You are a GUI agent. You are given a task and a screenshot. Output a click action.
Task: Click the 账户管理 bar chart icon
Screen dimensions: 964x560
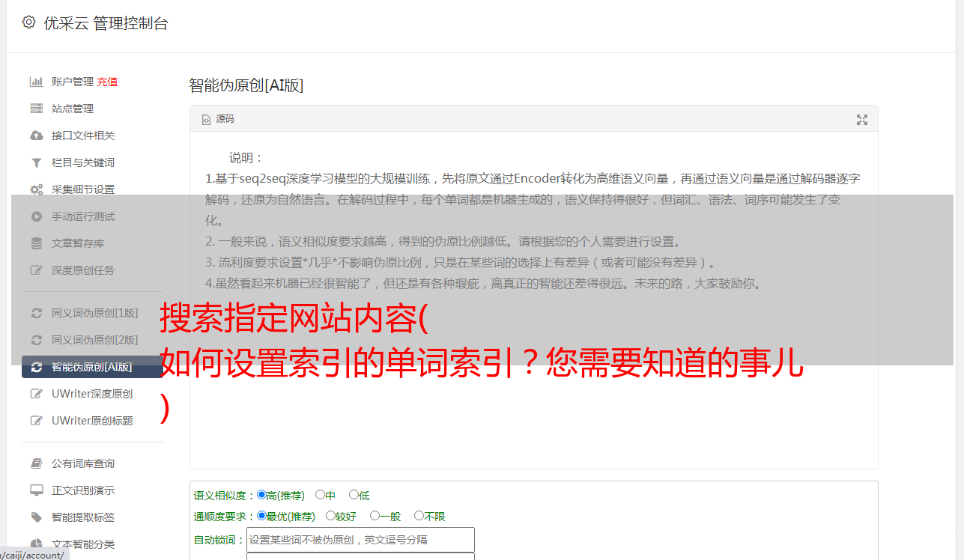[36, 82]
